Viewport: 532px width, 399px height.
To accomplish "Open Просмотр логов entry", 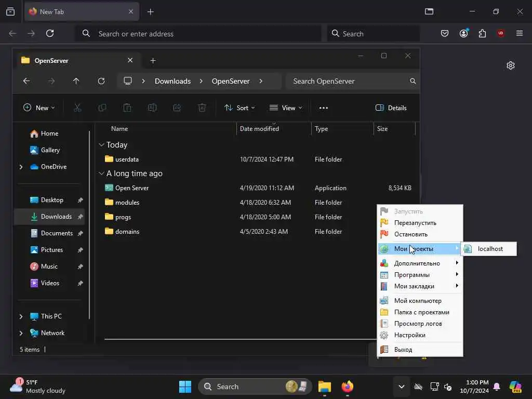I will tap(420, 324).
